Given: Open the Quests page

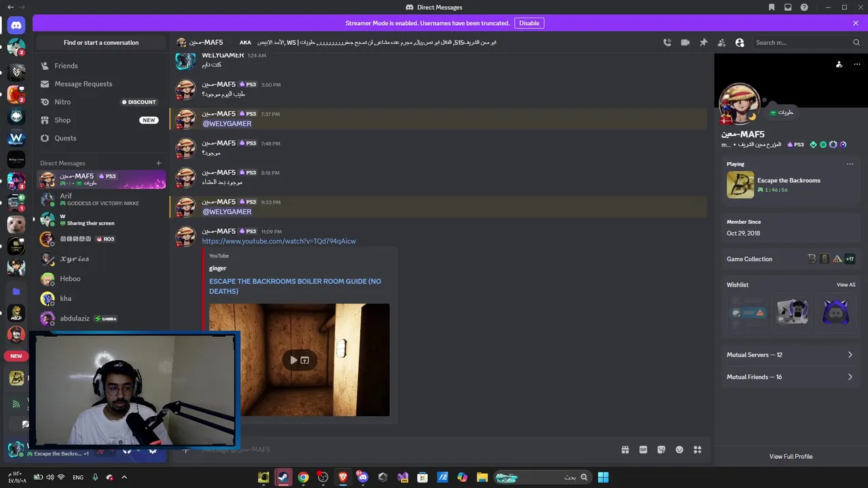Looking at the screenshot, I should coord(101,138).
